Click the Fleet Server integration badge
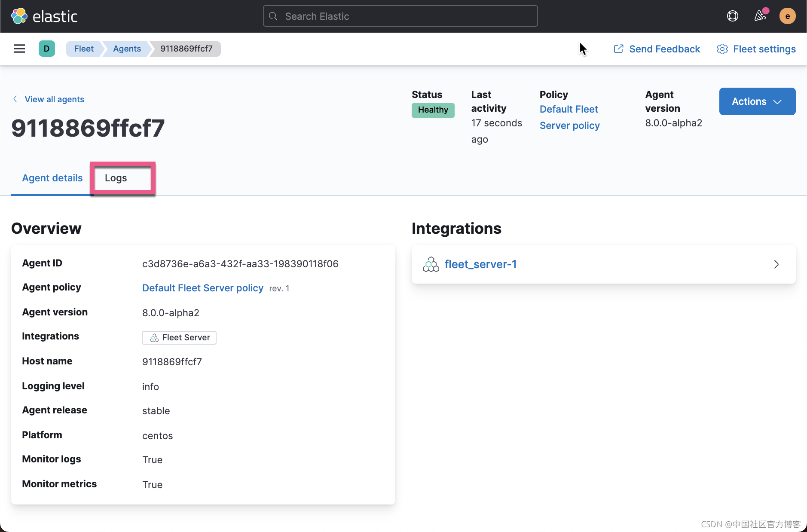Viewport: 807px width, 532px height. tap(179, 338)
